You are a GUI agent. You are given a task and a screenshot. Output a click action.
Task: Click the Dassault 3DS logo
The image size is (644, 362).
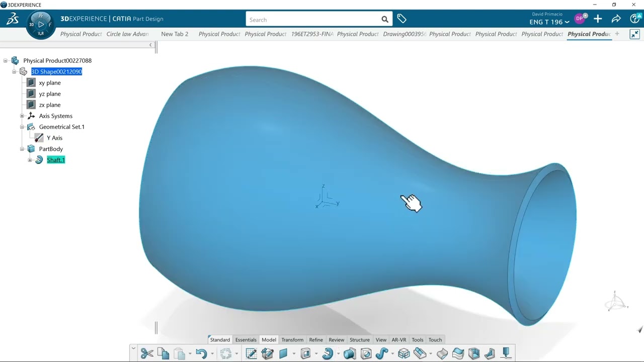13,19
